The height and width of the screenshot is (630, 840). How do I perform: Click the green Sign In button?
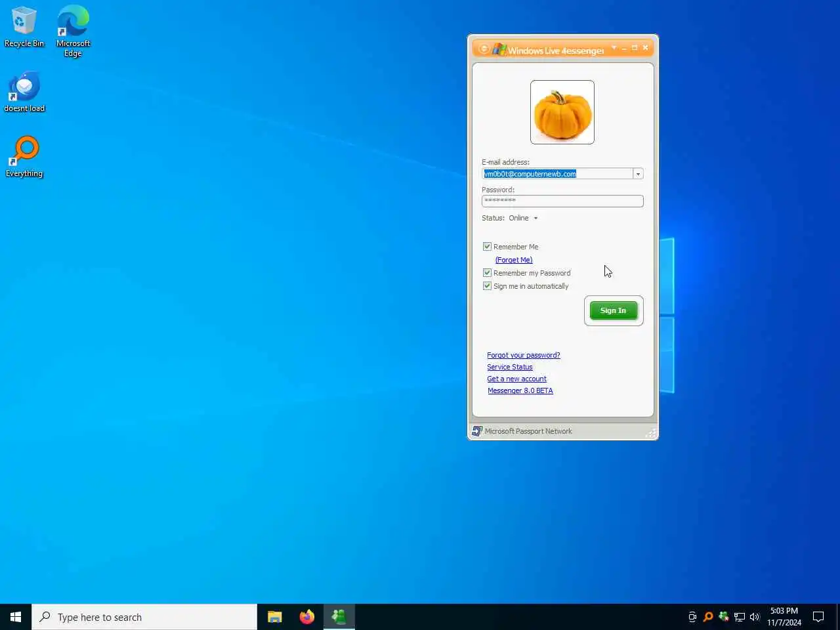pyautogui.click(x=614, y=310)
